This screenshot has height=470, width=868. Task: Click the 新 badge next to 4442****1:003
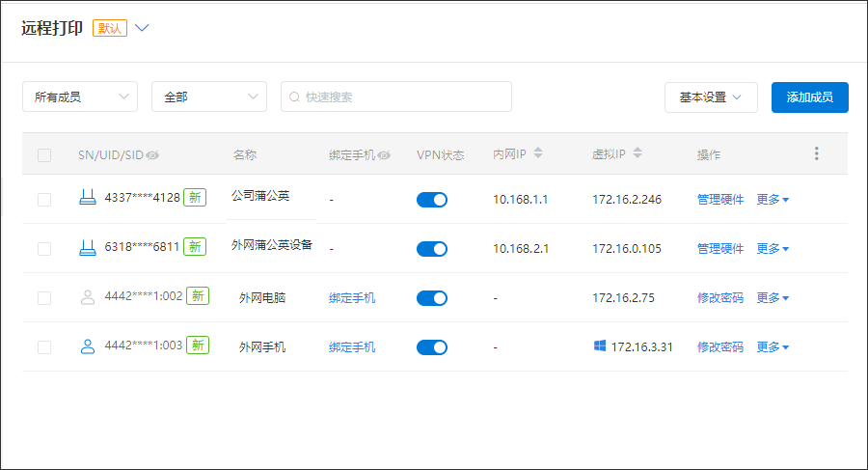(198, 346)
